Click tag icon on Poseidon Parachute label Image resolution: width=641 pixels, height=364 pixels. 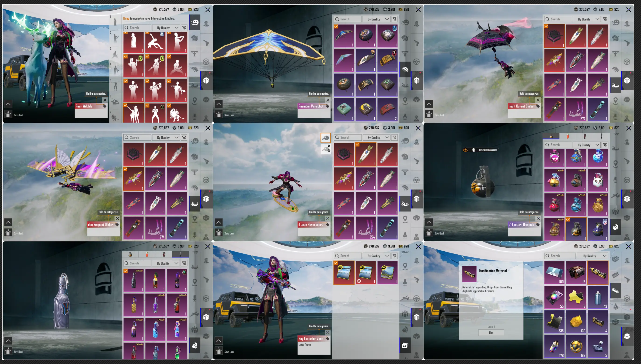click(327, 106)
